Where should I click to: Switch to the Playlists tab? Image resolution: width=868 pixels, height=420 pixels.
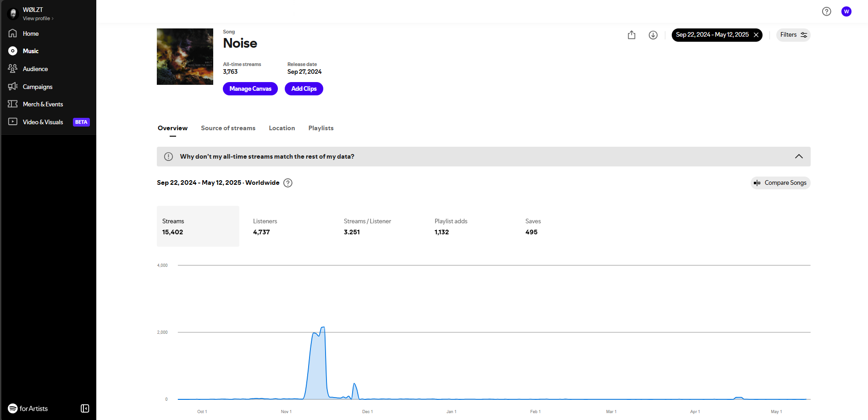coord(321,128)
